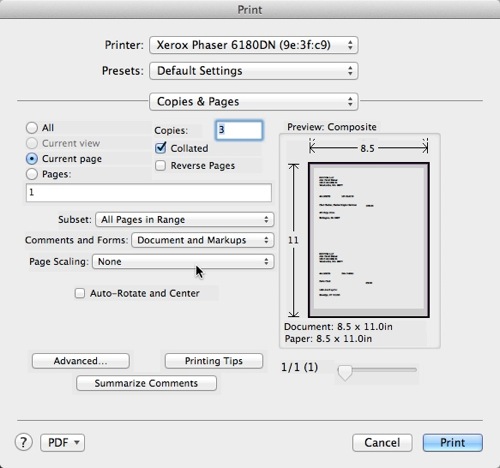Click the Print button

[453, 443]
